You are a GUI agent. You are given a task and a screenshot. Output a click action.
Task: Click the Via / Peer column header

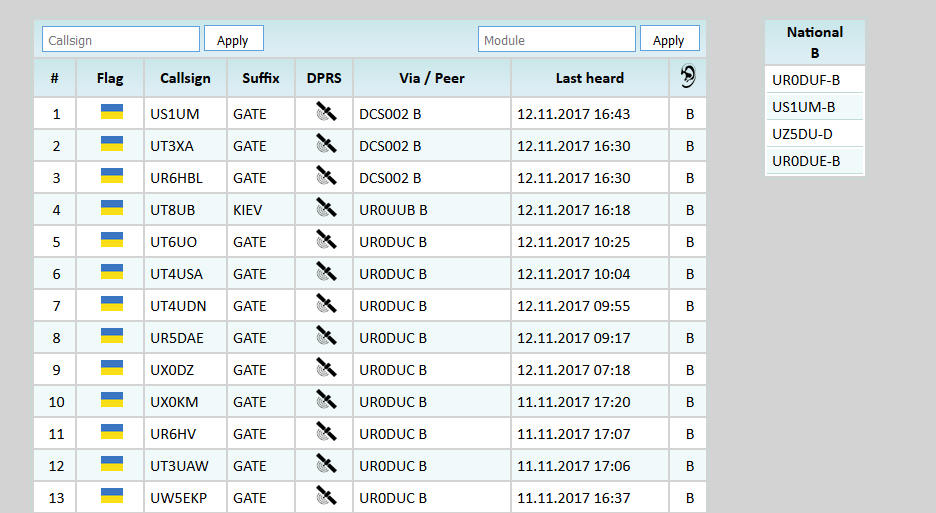pyautogui.click(x=431, y=78)
